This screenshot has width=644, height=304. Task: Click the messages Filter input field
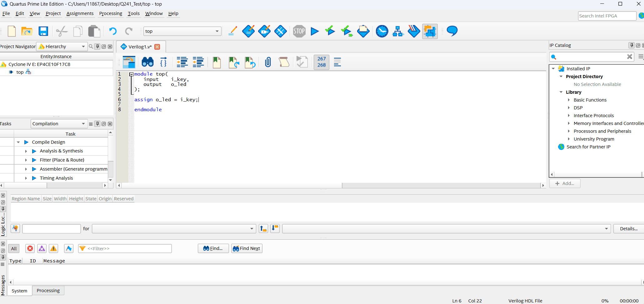128,248
